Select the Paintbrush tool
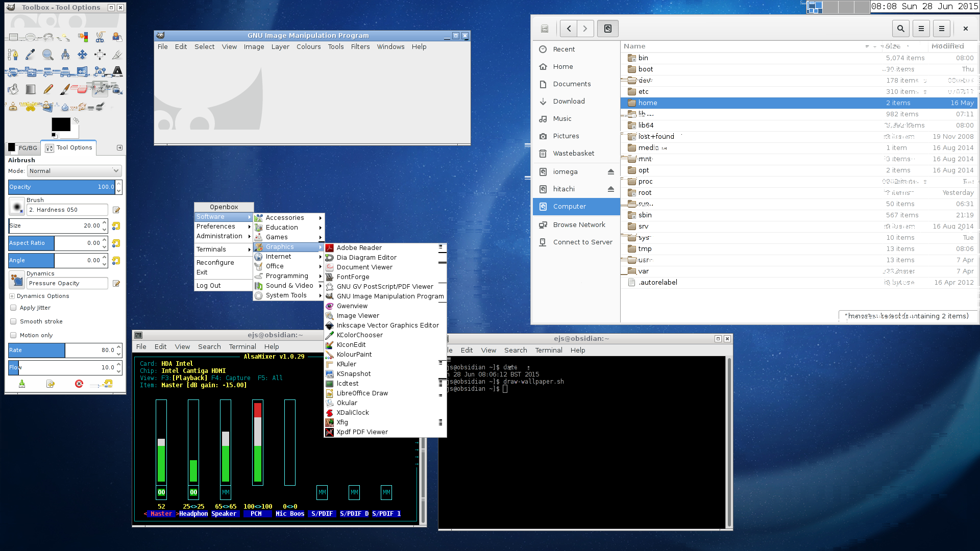Image resolution: width=980 pixels, height=551 pixels. tap(65, 89)
